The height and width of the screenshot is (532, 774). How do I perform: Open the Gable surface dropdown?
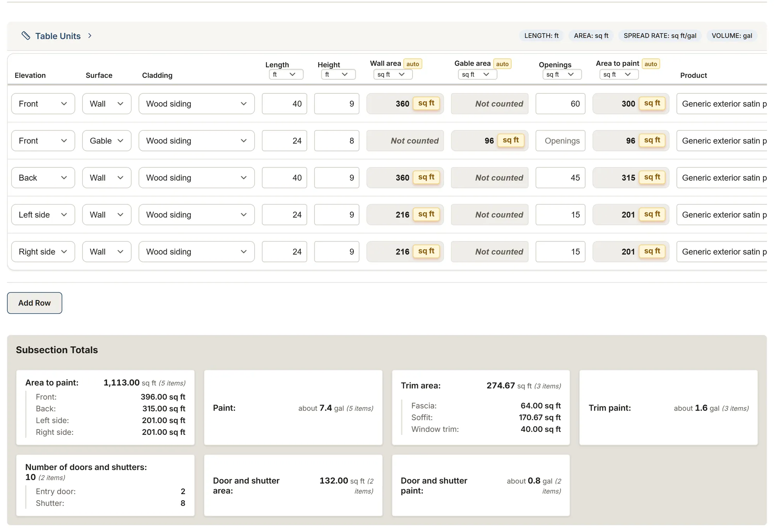(x=107, y=141)
